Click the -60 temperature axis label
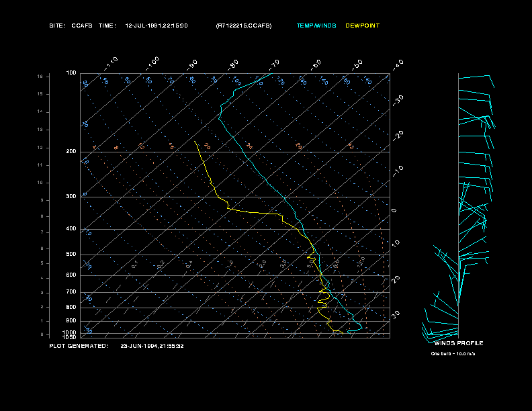532x411 pixels. tap(316, 65)
